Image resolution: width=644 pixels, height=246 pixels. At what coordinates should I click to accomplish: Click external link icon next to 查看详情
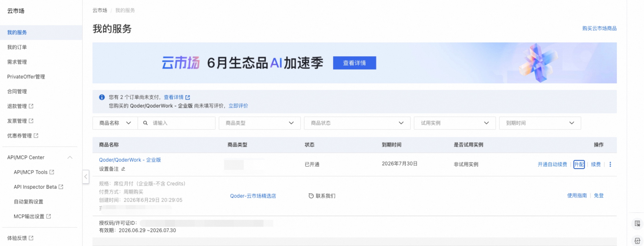pyautogui.click(x=188, y=97)
